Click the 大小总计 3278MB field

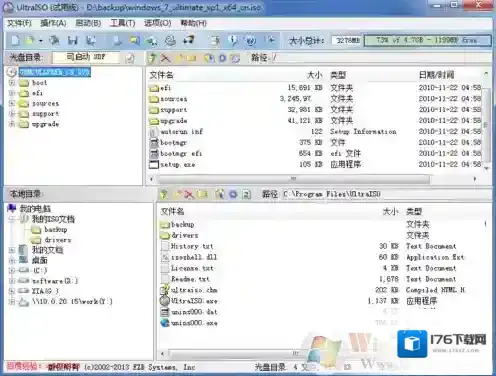pos(347,40)
